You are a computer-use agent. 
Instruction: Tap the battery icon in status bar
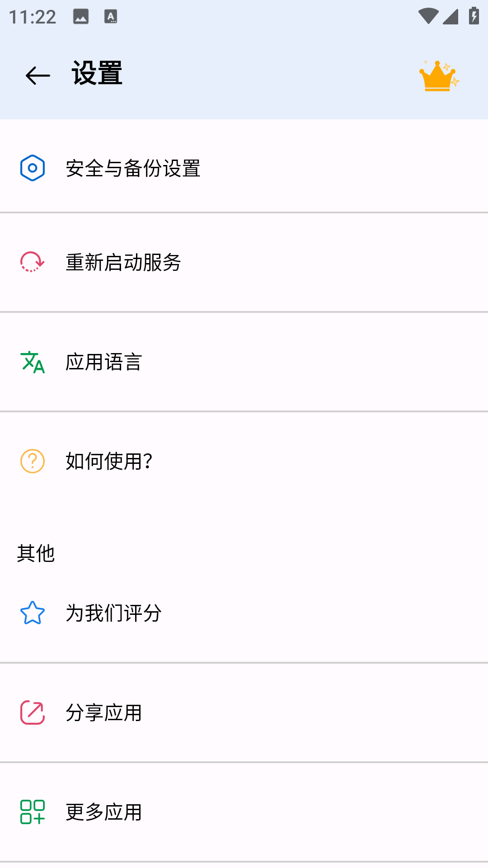click(474, 16)
